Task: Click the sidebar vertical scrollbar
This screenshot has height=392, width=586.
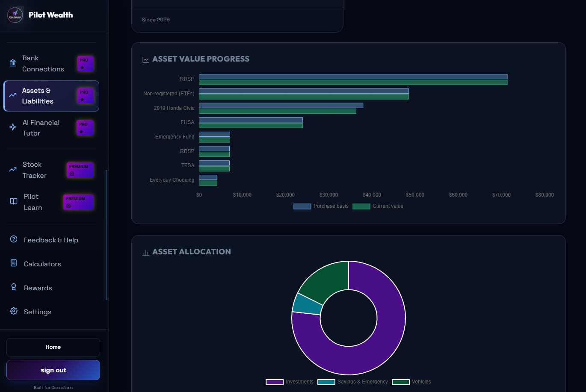Action: [107, 235]
